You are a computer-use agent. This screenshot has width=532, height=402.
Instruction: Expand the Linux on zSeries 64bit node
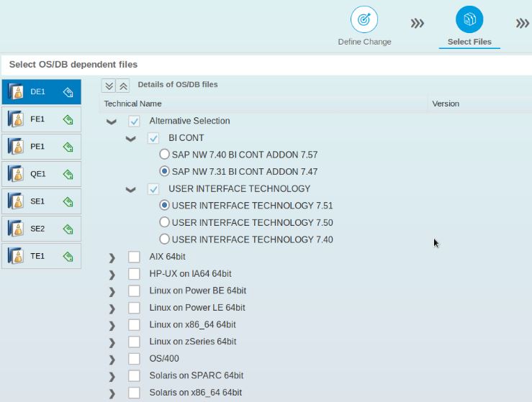point(112,343)
